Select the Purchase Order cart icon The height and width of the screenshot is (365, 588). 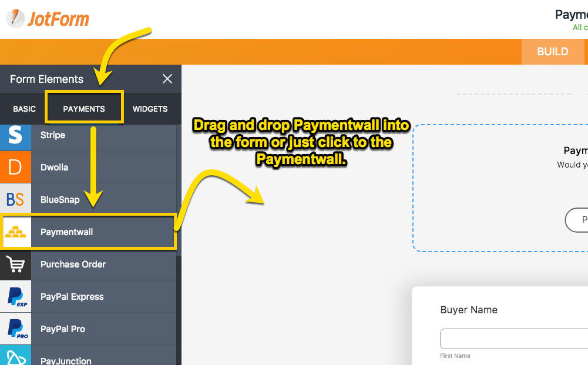tap(15, 264)
